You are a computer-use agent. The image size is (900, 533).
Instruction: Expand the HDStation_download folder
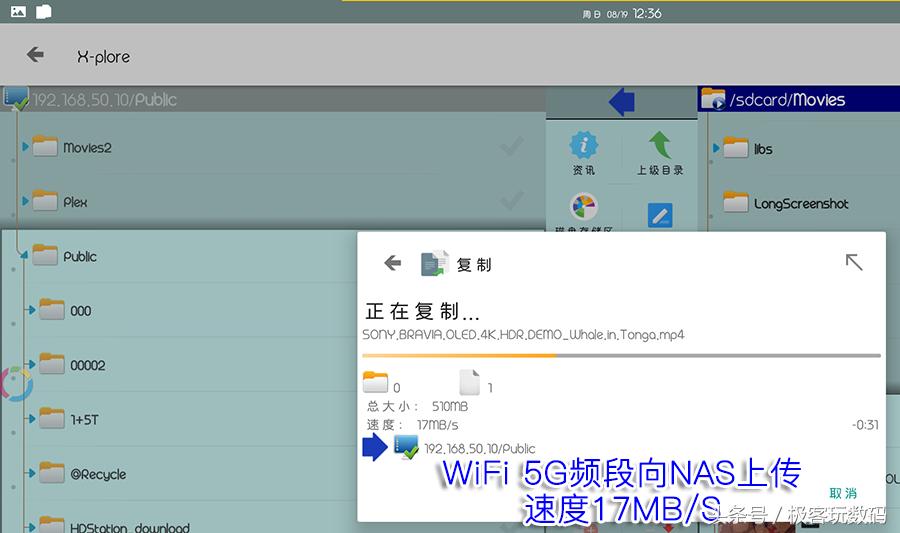click(31, 527)
